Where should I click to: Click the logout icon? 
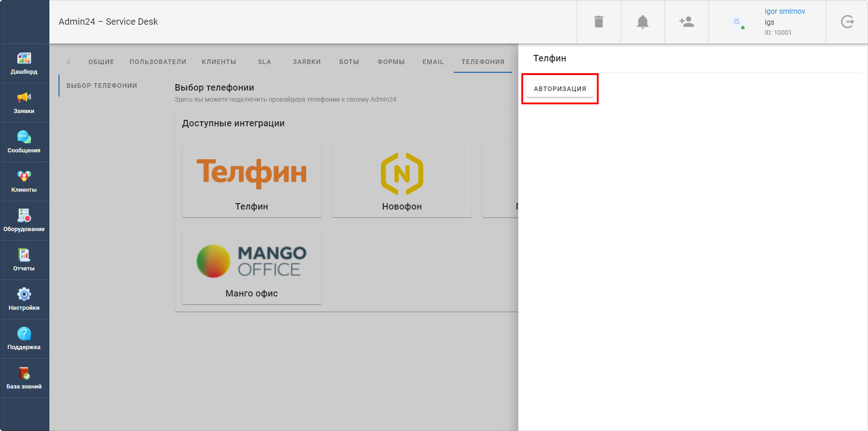(x=847, y=22)
